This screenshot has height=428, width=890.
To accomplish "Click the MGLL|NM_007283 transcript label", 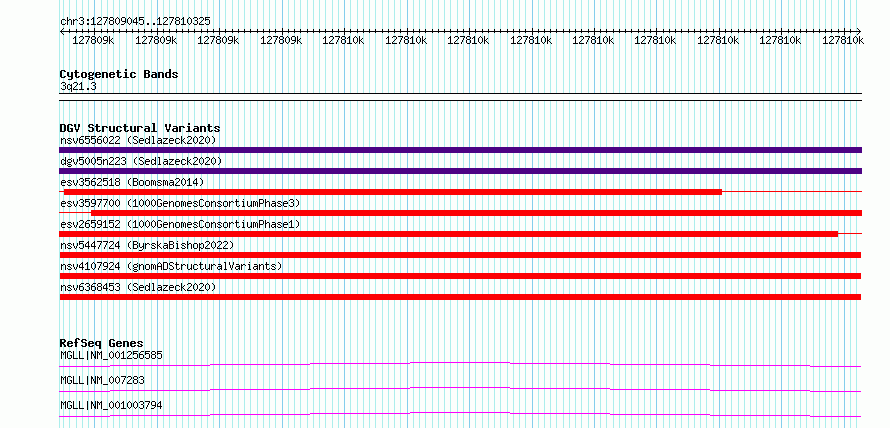I will click(102, 380).
